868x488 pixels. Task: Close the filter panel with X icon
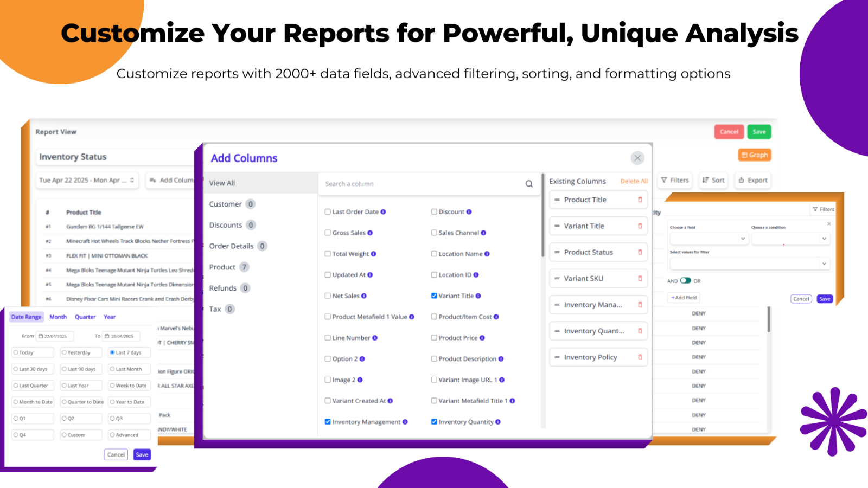coord(829,223)
